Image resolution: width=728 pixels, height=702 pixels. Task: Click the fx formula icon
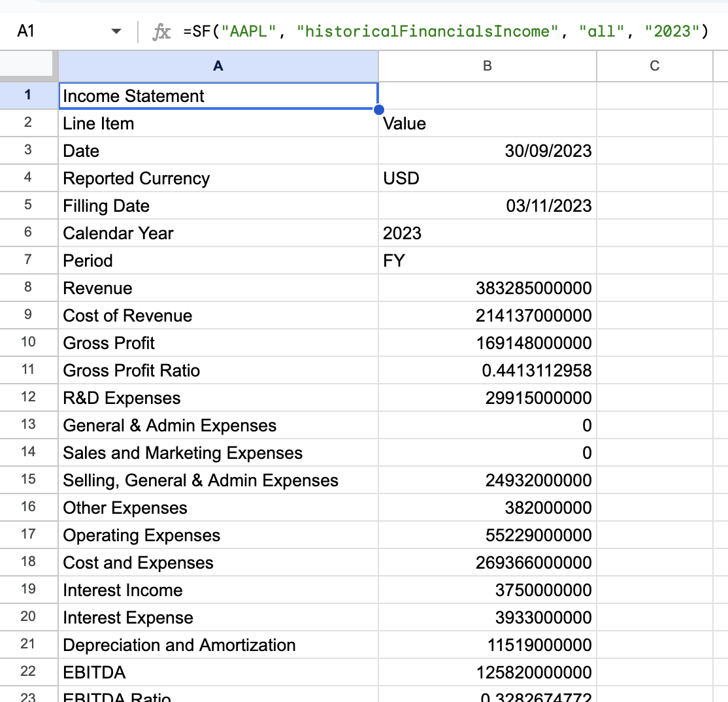(162, 30)
